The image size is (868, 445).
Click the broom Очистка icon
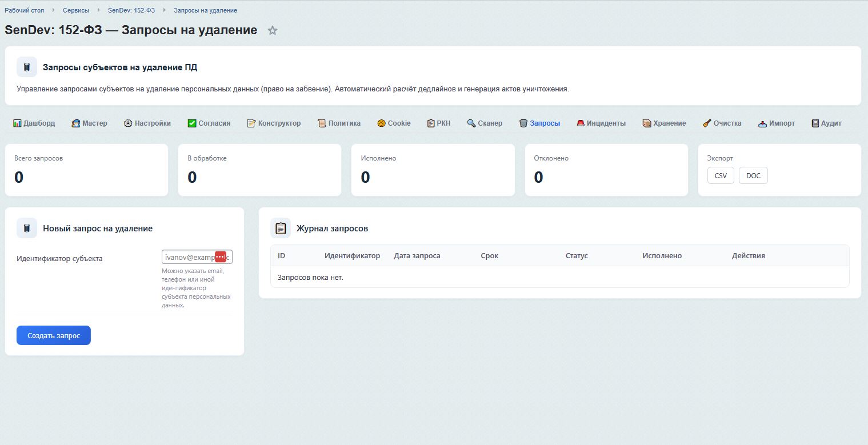(707, 123)
